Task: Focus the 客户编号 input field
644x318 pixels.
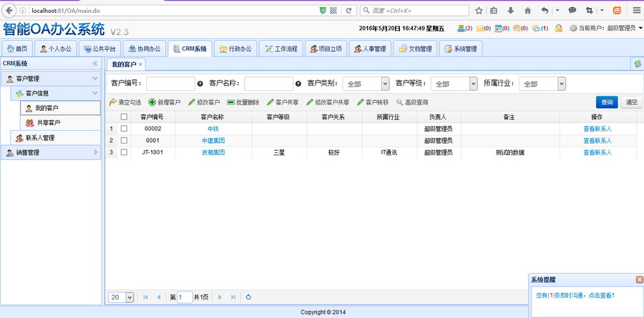Action: [x=170, y=84]
